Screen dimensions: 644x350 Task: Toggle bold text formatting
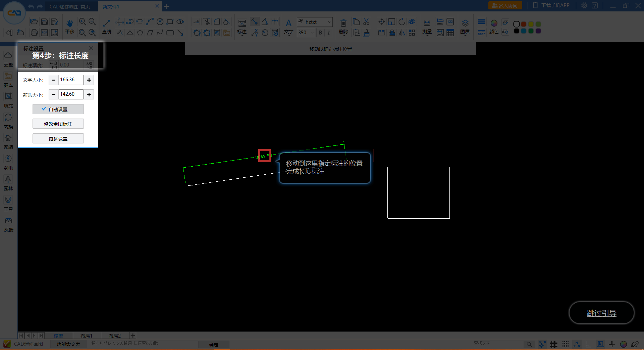(x=321, y=33)
